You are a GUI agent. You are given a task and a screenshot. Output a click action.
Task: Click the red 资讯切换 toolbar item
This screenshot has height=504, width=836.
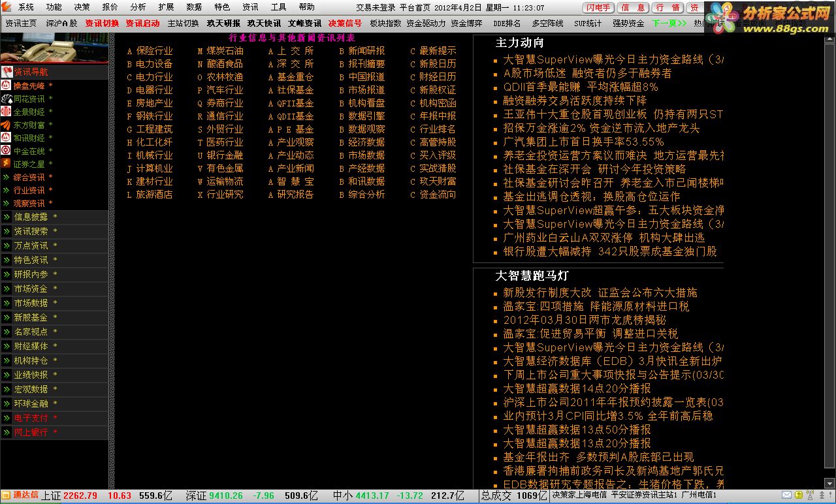tap(101, 23)
